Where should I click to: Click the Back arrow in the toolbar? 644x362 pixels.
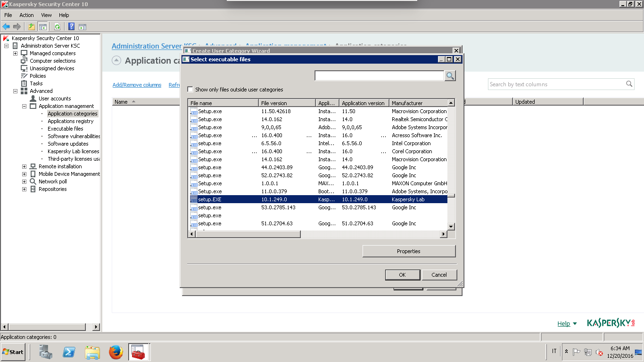[6, 26]
